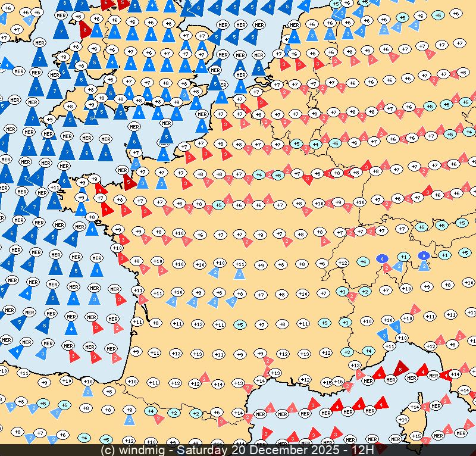
Task: Click the blue 0 marker above the blue arrow
Action: [x=424, y=255]
